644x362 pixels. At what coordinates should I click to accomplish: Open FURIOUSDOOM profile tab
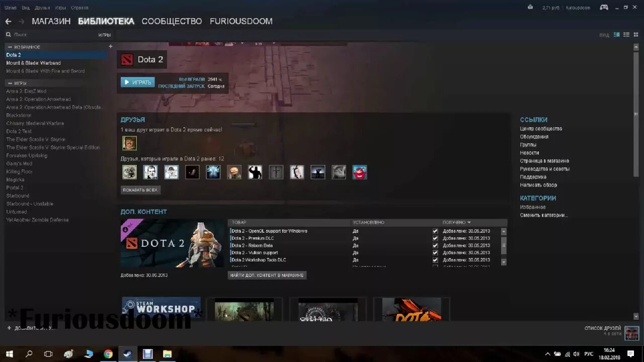pos(241,21)
